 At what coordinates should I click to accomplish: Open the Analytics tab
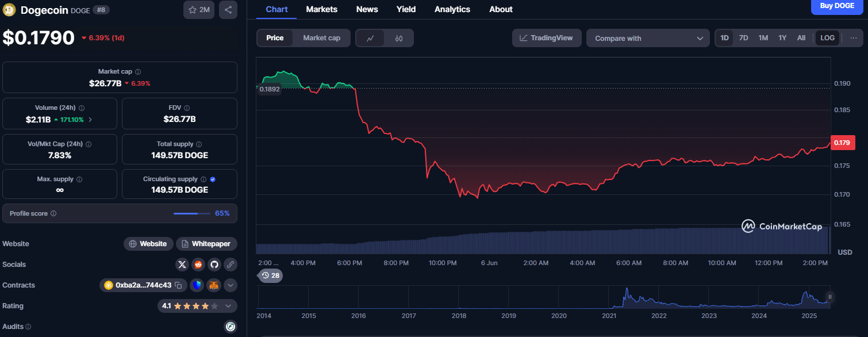452,9
